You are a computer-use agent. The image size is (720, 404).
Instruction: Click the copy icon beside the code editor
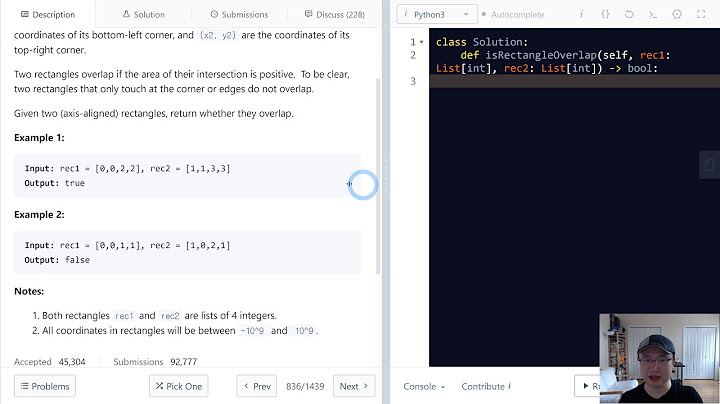click(709, 165)
